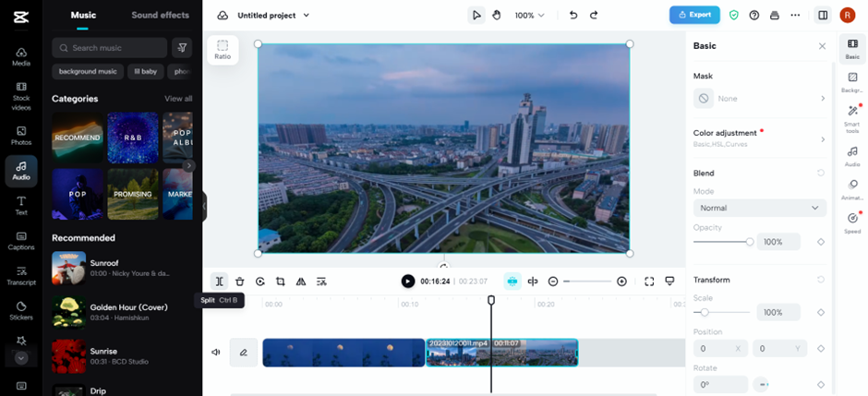This screenshot has width=868, height=396.
Task: Open the Background settings tab
Action: point(852,82)
